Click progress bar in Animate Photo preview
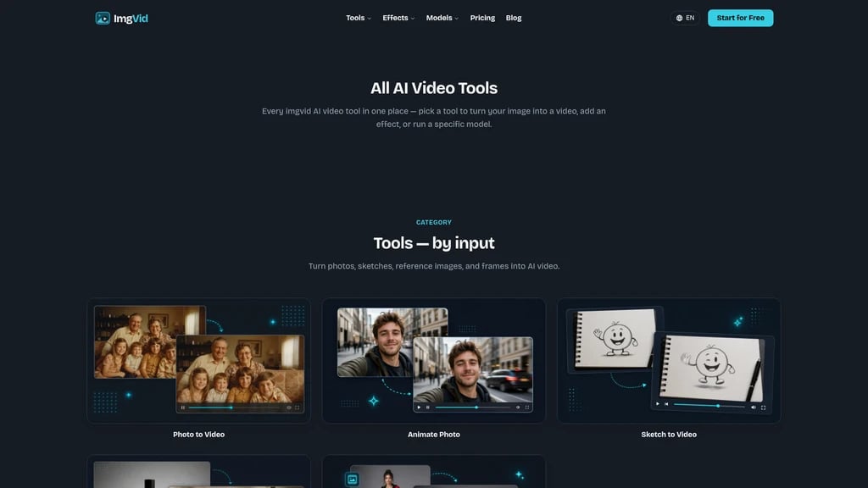The height and width of the screenshot is (488, 868). [x=473, y=408]
